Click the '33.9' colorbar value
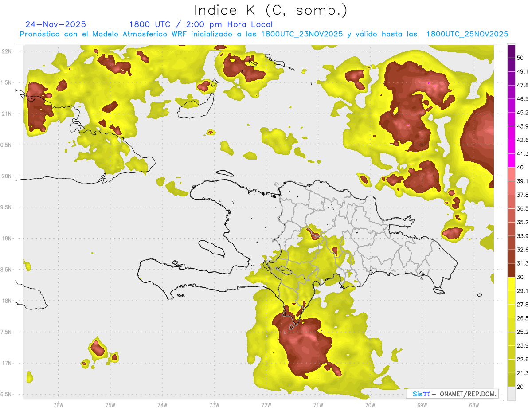This screenshot has width=532, height=411. [x=523, y=236]
